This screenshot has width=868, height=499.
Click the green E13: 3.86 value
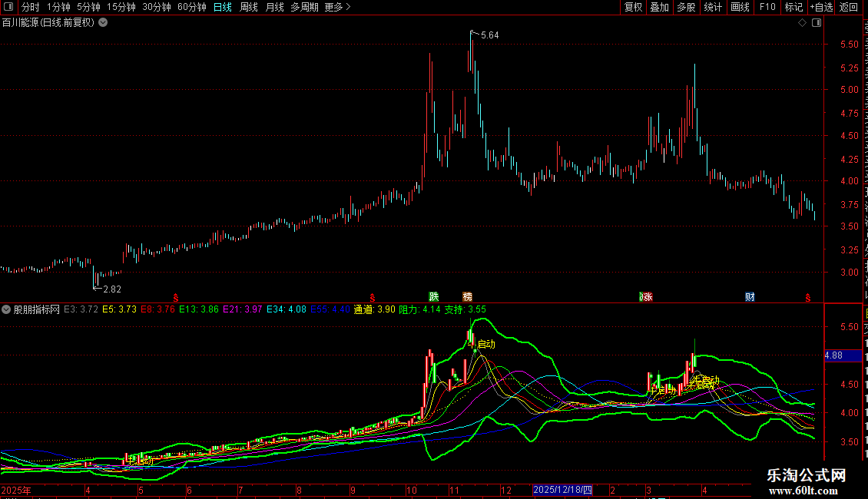coord(199,309)
